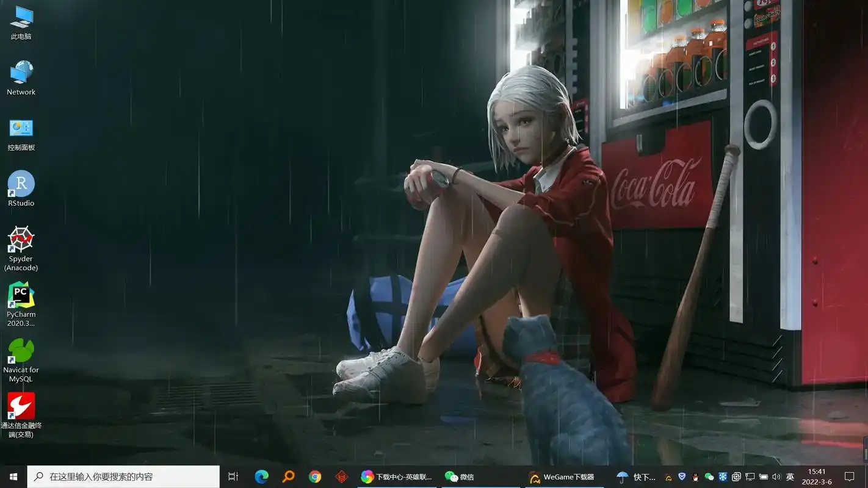Open PyCharm 2020.3 desktop icon
This screenshot has height=488, width=868.
[21, 296]
